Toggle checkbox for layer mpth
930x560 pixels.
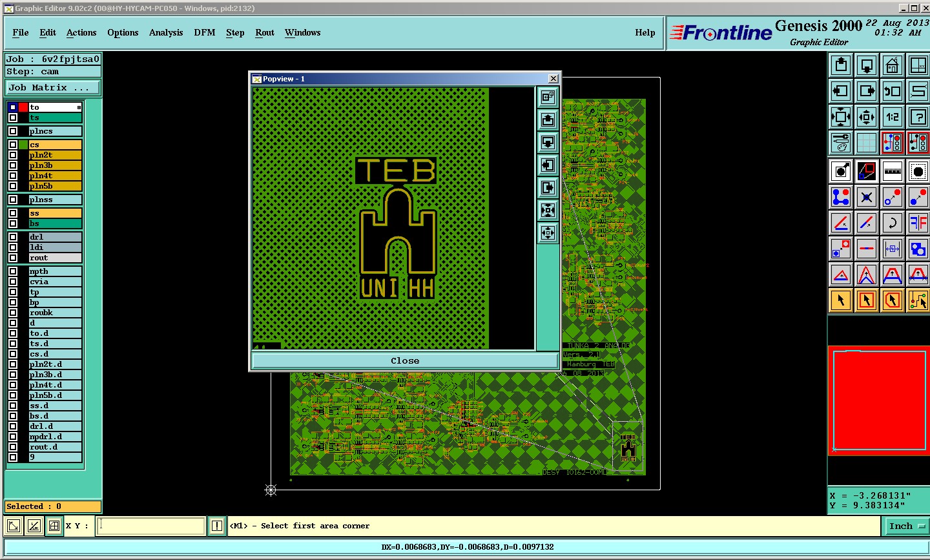click(x=13, y=271)
